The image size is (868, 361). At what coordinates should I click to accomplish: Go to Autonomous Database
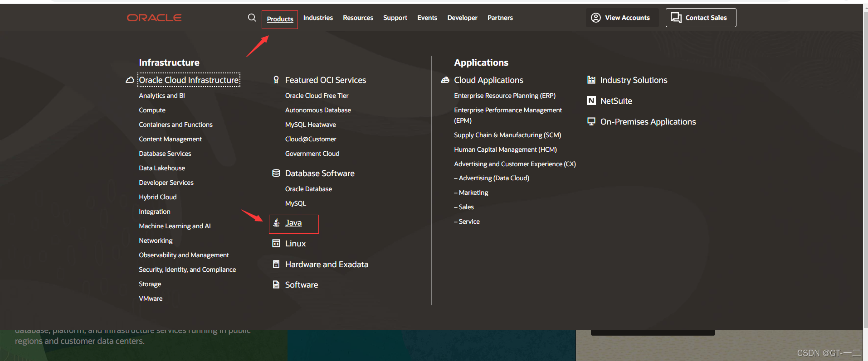pyautogui.click(x=318, y=110)
